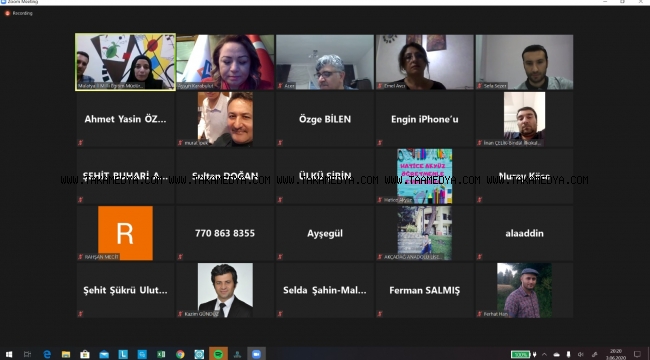650x360 pixels.
Task: Toggle the system volume mute icon
Action: 581,354
